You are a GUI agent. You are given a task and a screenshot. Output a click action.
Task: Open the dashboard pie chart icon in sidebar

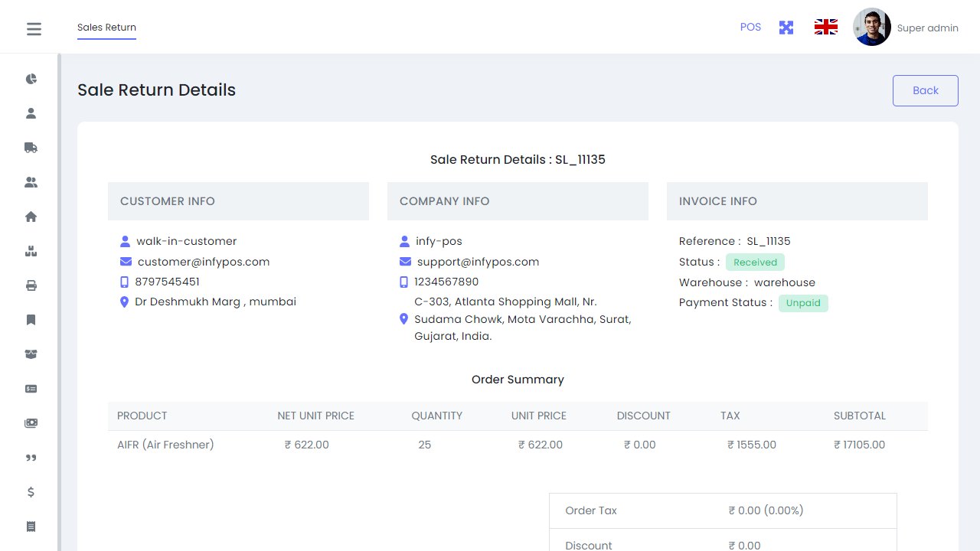pyautogui.click(x=31, y=79)
